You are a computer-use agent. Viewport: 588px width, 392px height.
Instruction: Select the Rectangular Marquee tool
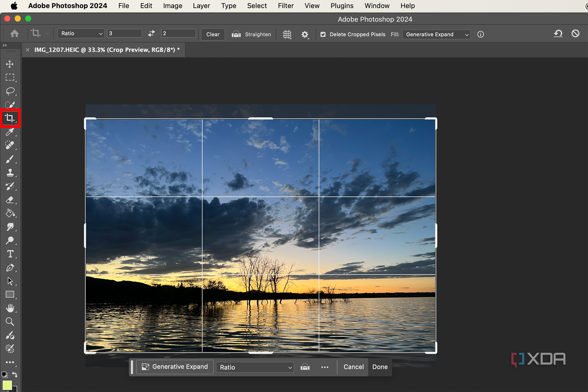(x=10, y=77)
